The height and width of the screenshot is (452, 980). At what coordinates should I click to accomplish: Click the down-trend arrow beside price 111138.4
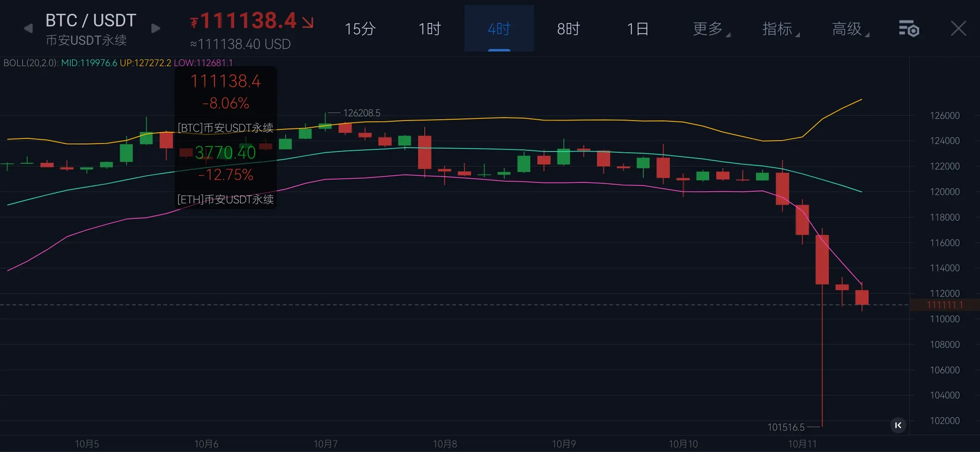[x=308, y=22]
